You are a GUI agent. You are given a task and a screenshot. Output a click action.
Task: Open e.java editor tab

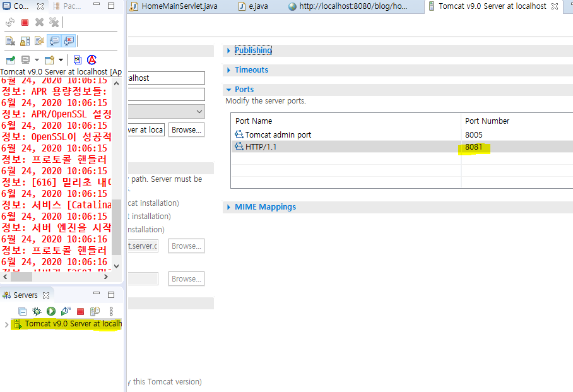click(253, 6)
